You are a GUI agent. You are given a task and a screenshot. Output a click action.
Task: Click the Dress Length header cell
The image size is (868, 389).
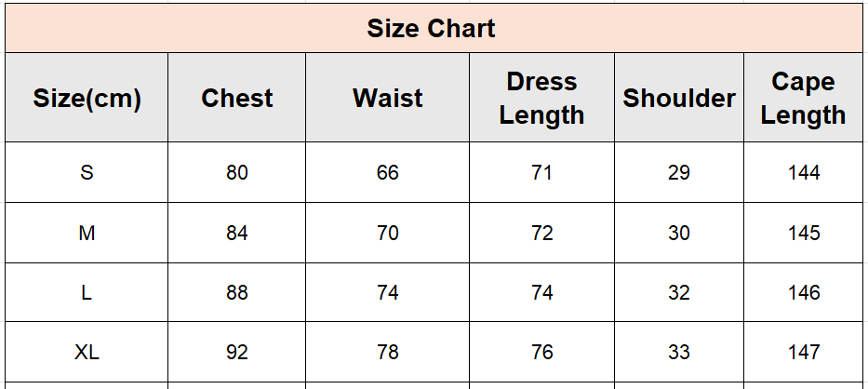[542, 98]
